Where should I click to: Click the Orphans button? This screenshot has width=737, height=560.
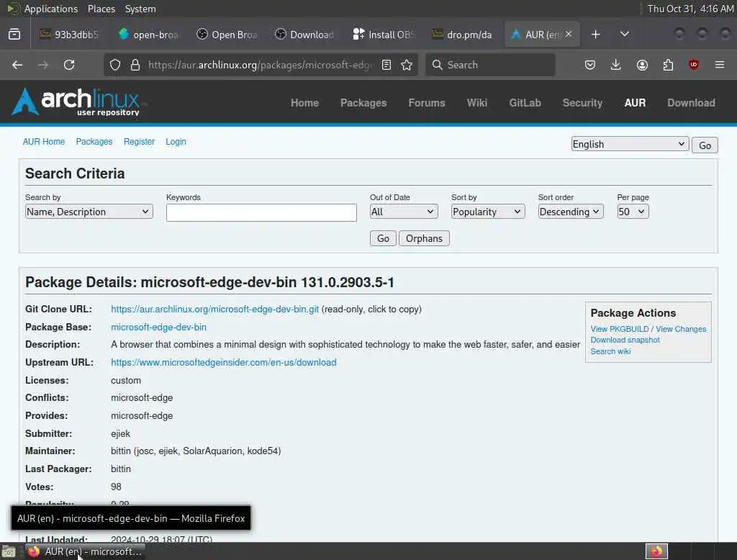(x=424, y=238)
